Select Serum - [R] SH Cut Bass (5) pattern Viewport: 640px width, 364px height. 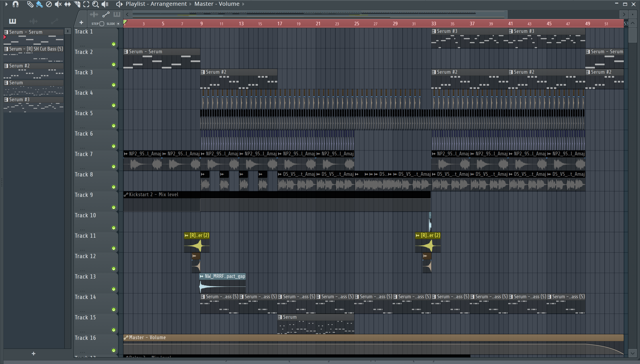(34, 54)
